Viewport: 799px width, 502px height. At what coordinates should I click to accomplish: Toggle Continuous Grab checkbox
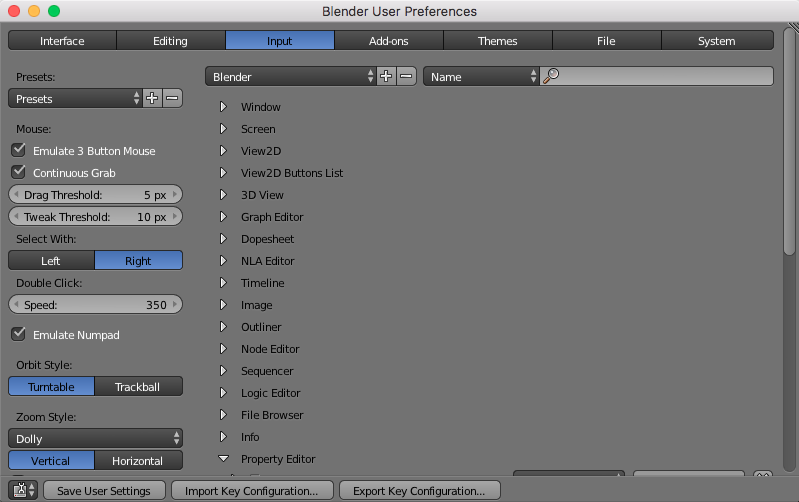[19, 172]
